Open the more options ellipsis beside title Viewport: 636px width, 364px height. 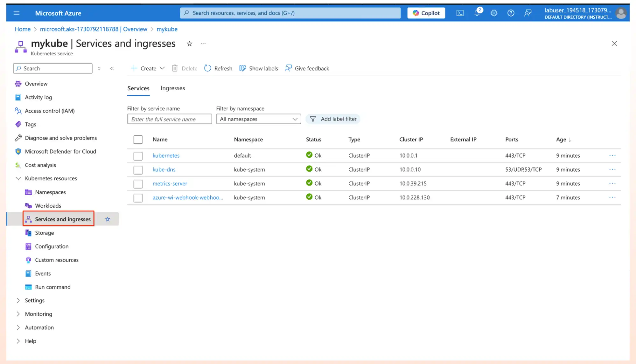(203, 44)
